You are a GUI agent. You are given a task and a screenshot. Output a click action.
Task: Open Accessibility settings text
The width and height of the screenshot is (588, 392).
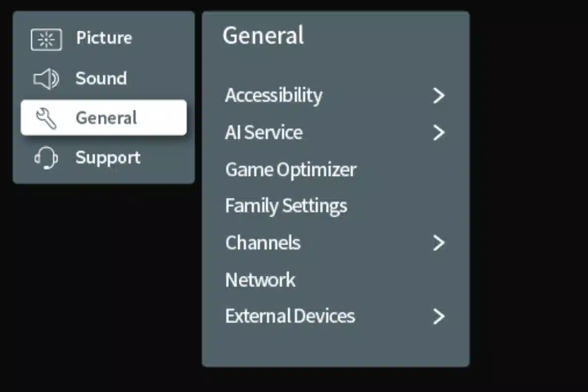tap(273, 96)
